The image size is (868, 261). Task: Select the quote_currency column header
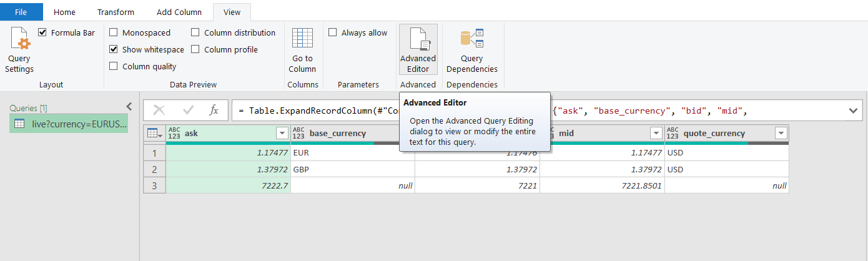(x=727, y=133)
